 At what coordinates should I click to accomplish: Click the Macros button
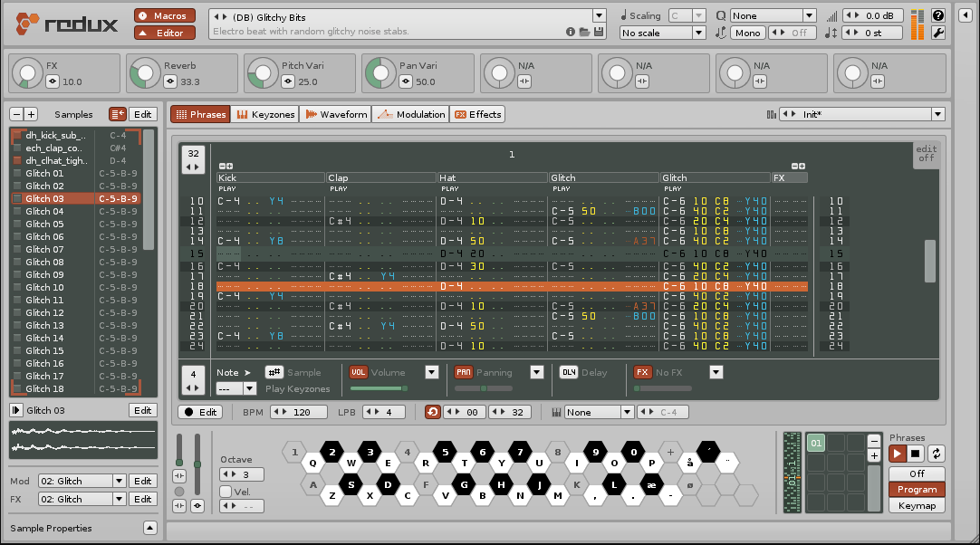pyautogui.click(x=164, y=15)
